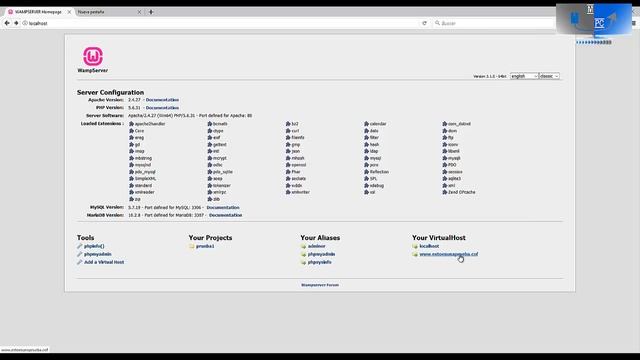Click wrench icon beside phpinfo()
Screen dimensions: 640x360
coord(80,246)
